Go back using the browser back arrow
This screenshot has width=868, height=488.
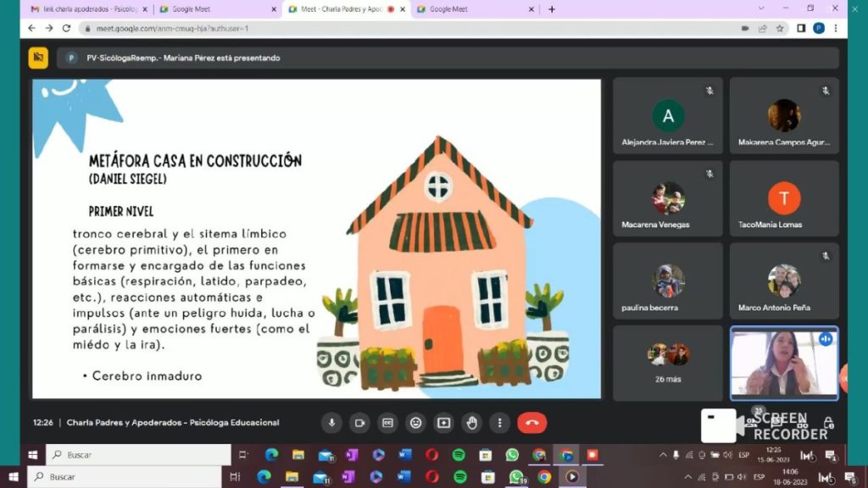pos(31,28)
